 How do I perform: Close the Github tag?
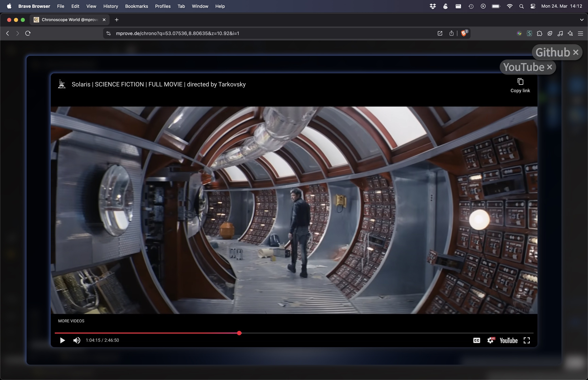pos(576,52)
